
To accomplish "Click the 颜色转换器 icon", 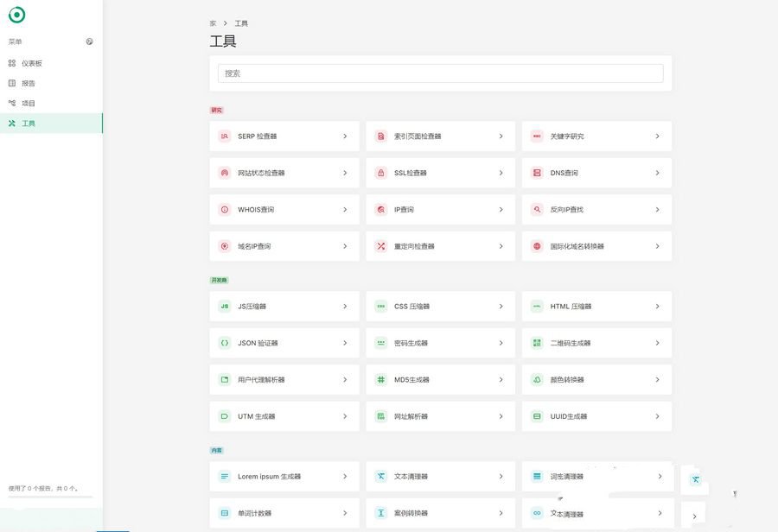I will [x=537, y=380].
